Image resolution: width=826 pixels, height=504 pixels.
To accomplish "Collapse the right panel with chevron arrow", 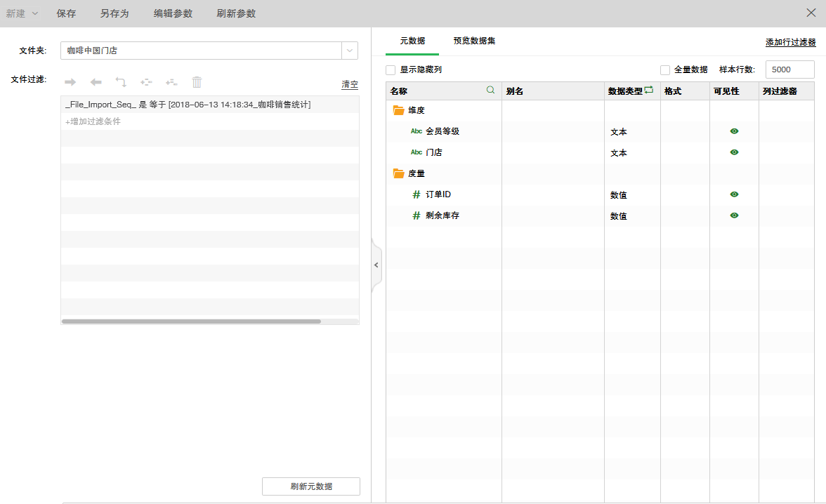I will pos(376,265).
